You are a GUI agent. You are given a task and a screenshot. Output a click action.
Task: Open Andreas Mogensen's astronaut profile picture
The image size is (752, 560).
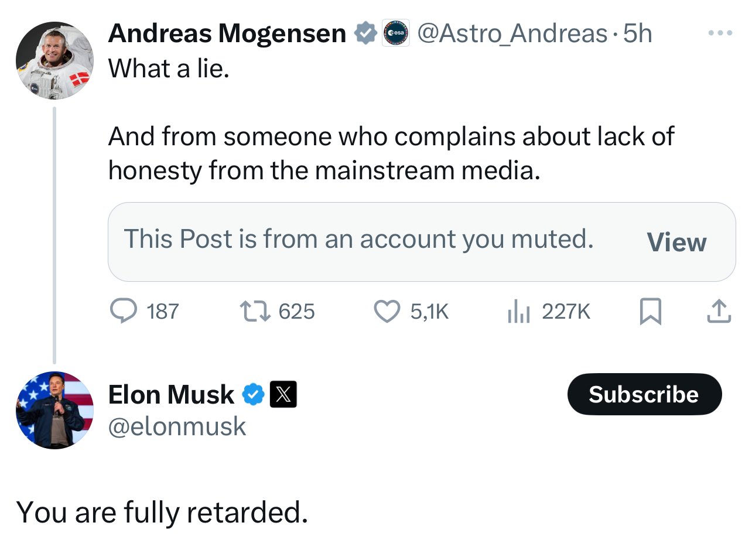pos(54,61)
